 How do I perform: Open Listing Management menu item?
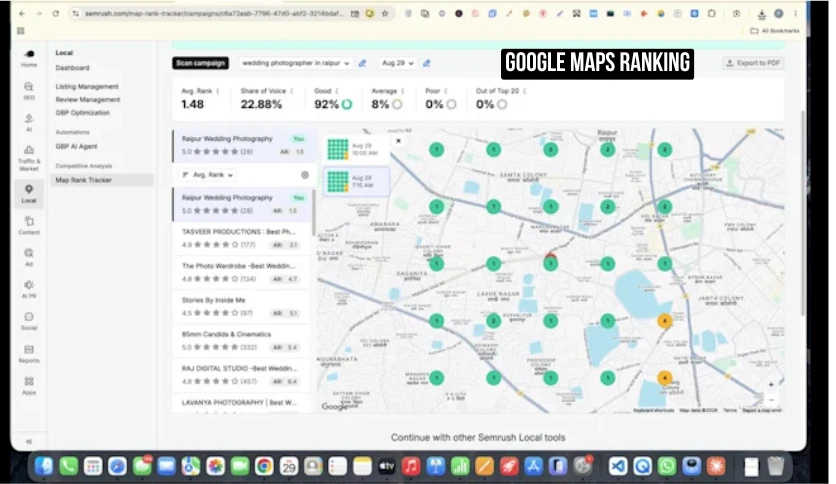(x=87, y=86)
